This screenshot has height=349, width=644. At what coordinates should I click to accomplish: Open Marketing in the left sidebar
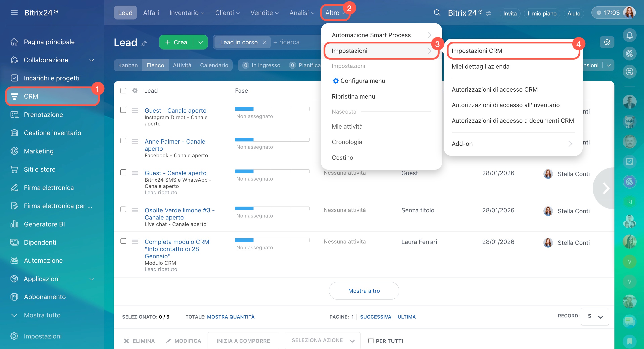click(39, 151)
